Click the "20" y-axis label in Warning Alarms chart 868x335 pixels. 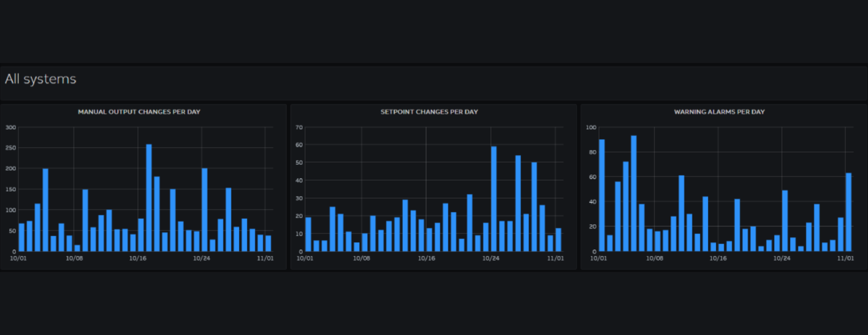[x=593, y=227]
